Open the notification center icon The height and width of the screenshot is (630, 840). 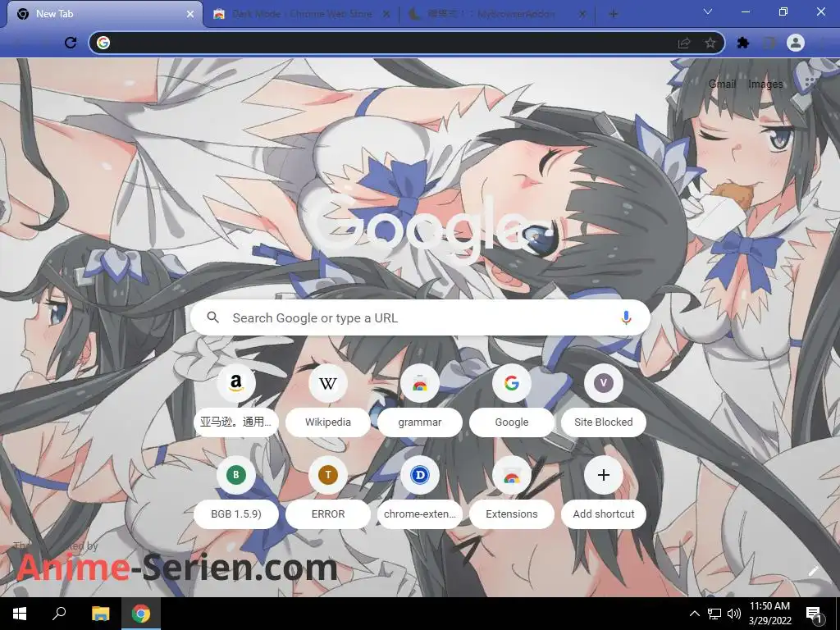(814, 614)
